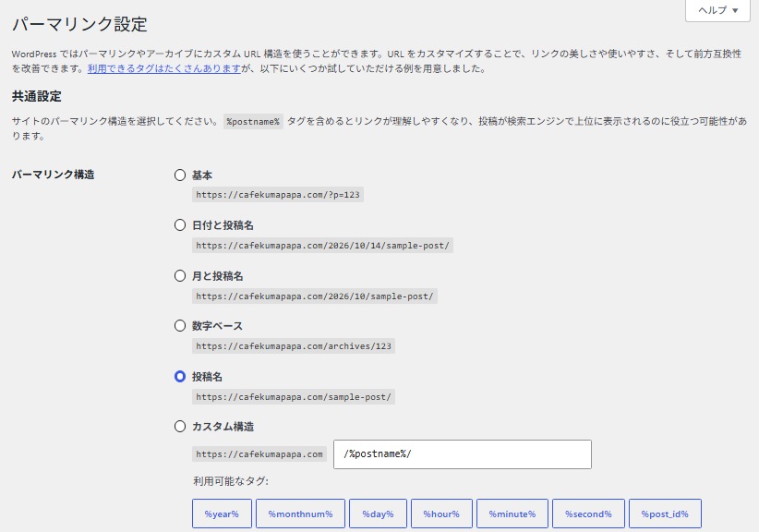Image resolution: width=759 pixels, height=532 pixels.
Task: Click the URL example ending /2026/10/sample-post/
Action: coord(315,296)
